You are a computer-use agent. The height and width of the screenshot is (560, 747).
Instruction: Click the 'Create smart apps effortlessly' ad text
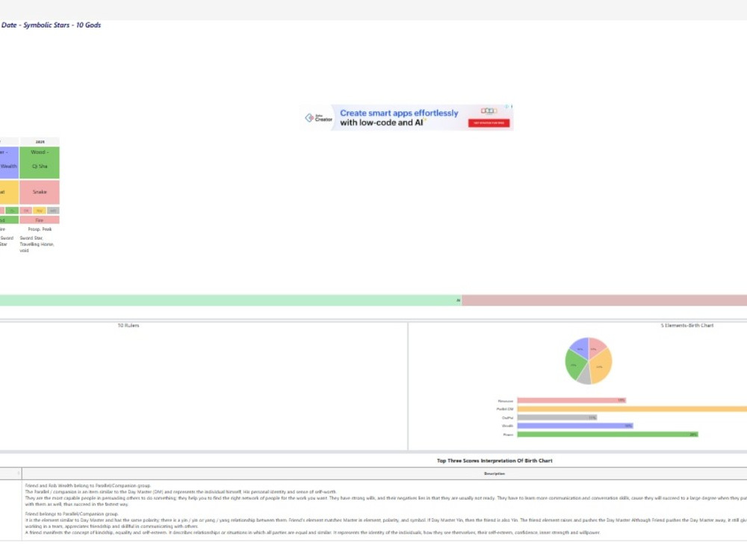pyautogui.click(x=399, y=113)
